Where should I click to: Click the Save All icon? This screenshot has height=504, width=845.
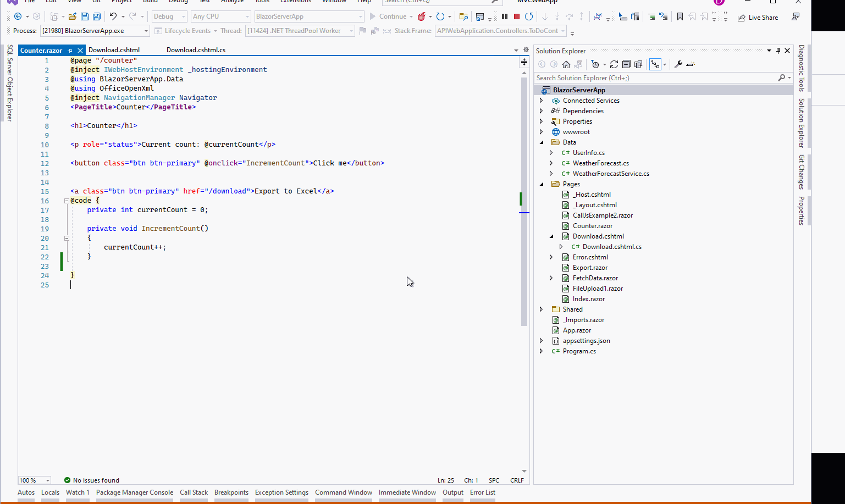[97, 16]
